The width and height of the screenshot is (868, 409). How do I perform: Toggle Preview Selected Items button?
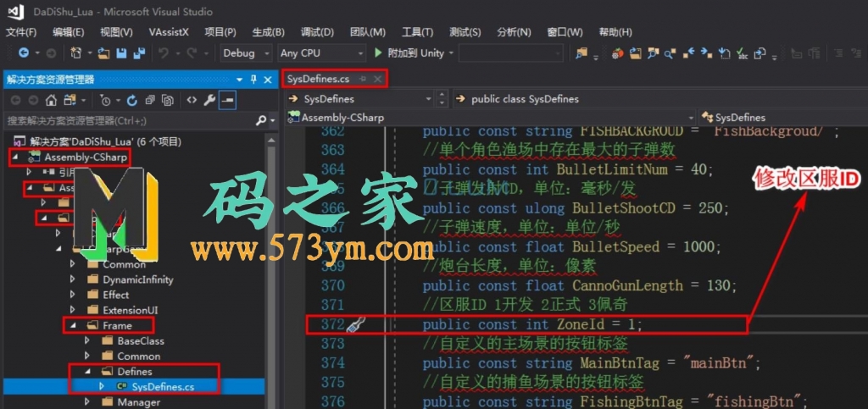point(227,100)
